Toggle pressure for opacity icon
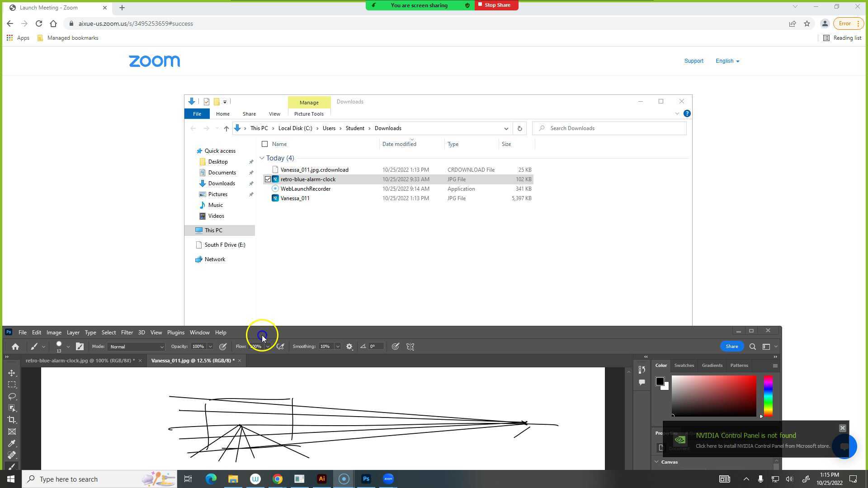Screen dimensions: 868x488 pos(223,347)
